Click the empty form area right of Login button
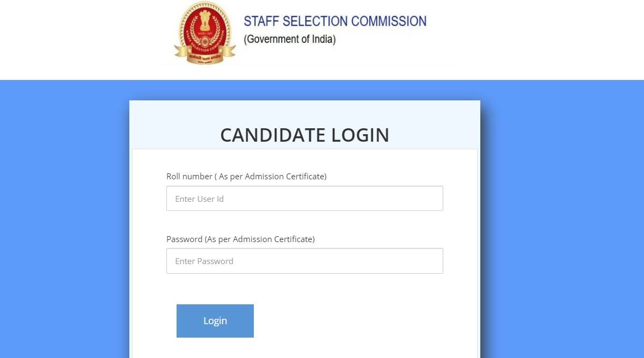Image resolution: width=644 pixels, height=358 pixels. point(365,320)
